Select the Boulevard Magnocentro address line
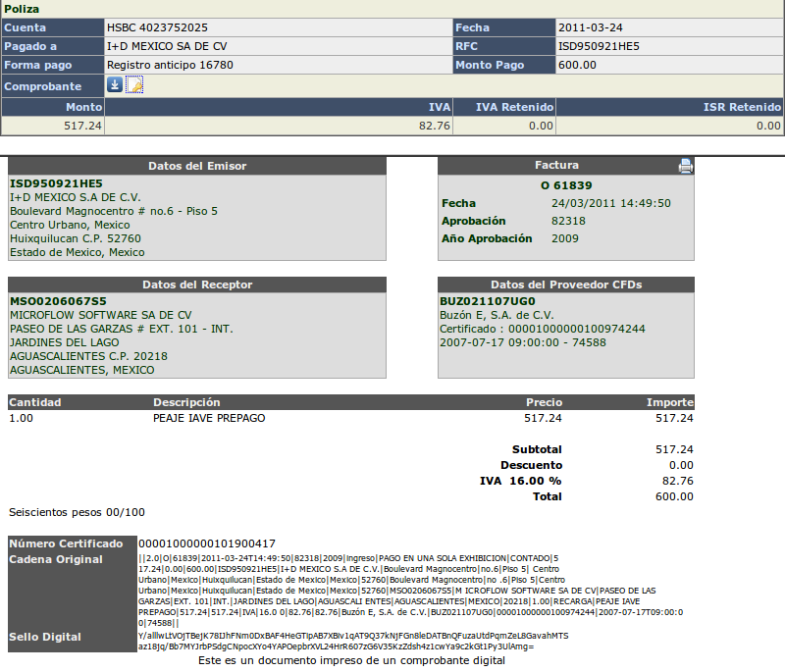 coord(114,211)
